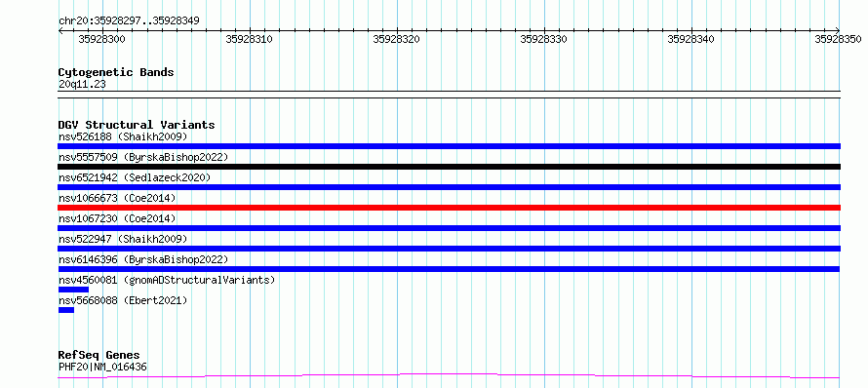This screenshot has height=388, width=868.
Task: Click ruler position 35928340
Action: click(690, 39)
